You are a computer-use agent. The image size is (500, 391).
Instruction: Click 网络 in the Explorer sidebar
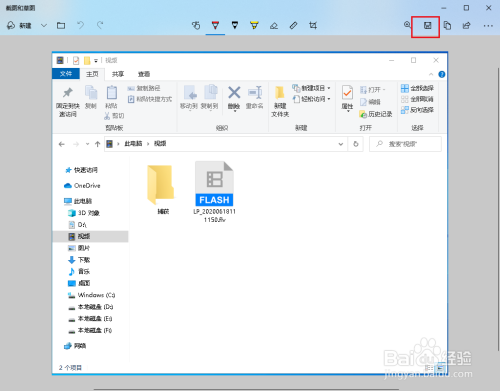click(75, 346)
